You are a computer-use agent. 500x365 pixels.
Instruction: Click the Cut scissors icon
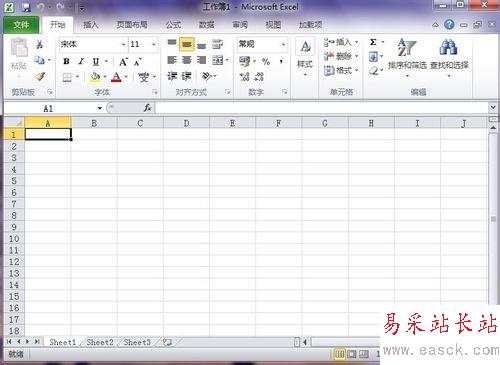click(39, 44)
